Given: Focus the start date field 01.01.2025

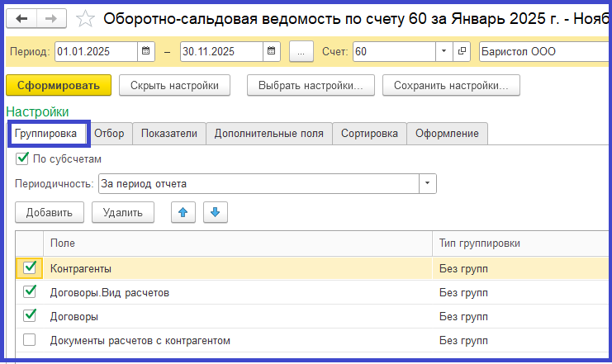Looking at the screenshot, I should click(96, 51).
